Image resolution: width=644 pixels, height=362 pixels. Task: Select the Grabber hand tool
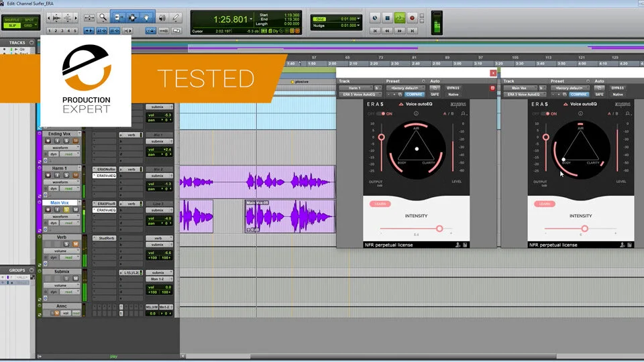coord(147,17)
